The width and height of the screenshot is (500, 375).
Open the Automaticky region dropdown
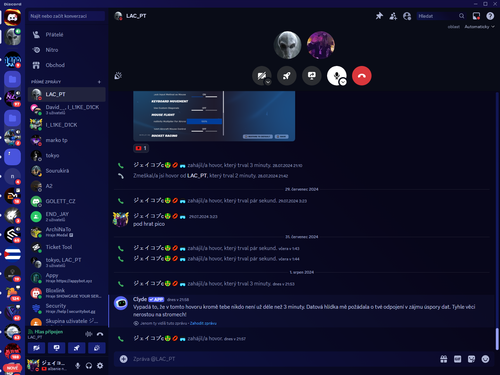tap(479, 27)
